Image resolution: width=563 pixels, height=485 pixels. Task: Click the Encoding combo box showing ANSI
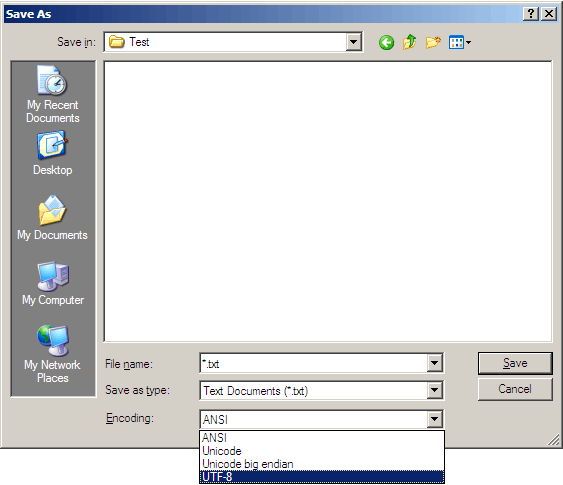pos(321,419)
